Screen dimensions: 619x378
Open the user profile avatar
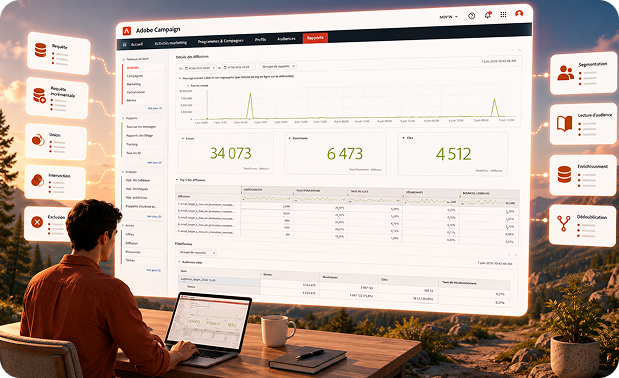pos(519,13)
